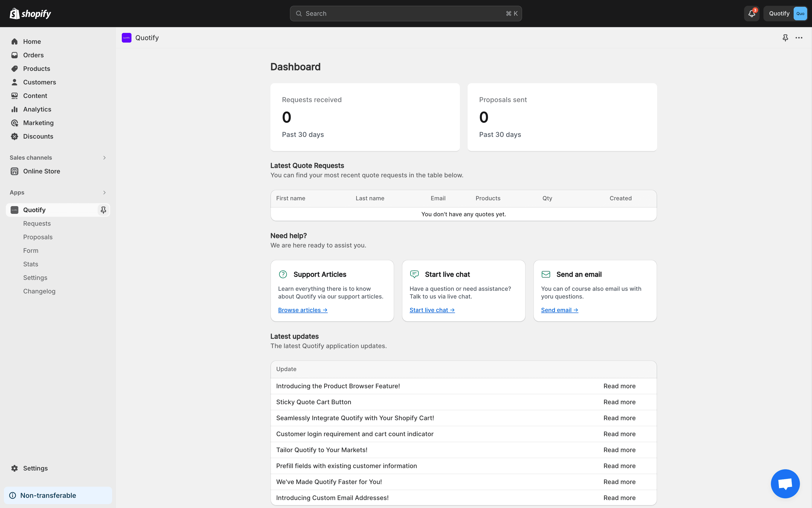Focus the Search input field

click(406, 14)
